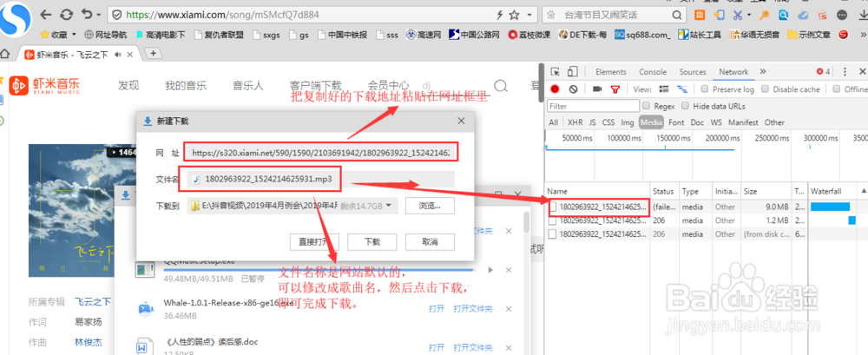The image size is (868, 355).
Task: Click 打开 for the 人性的弱点 doc download
Action: coord(437,348)
